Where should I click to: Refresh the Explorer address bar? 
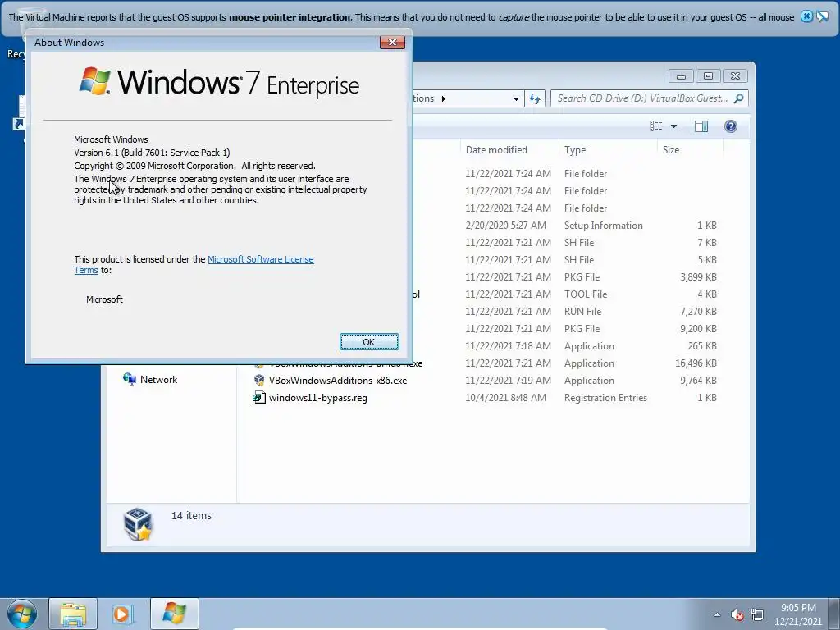535,98
